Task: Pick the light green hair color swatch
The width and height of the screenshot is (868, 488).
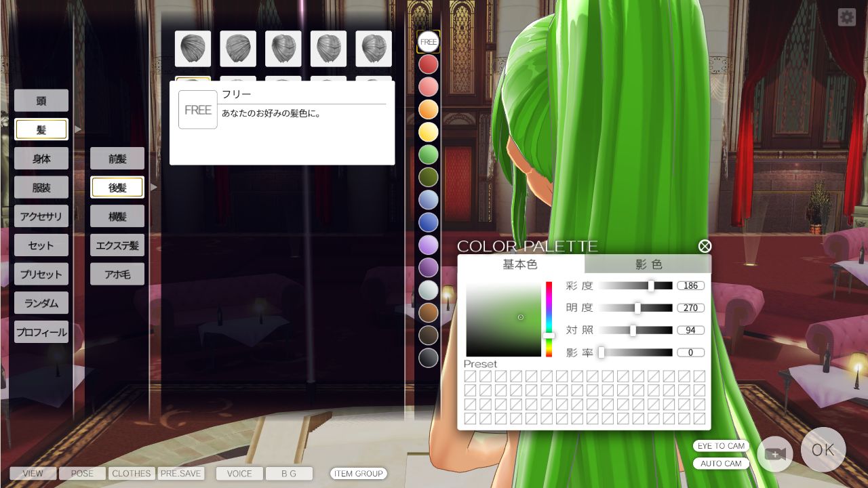Action: point(429,155)
